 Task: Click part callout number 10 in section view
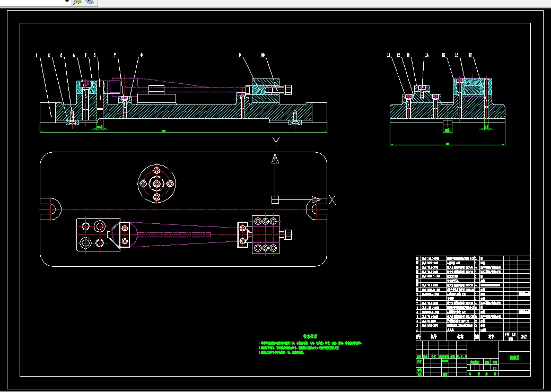point(263,55)
